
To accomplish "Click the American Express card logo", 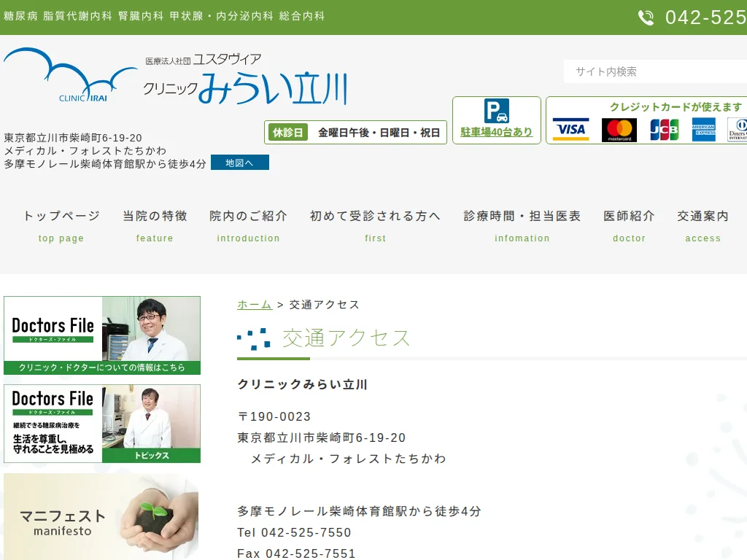I will [704, 130].
